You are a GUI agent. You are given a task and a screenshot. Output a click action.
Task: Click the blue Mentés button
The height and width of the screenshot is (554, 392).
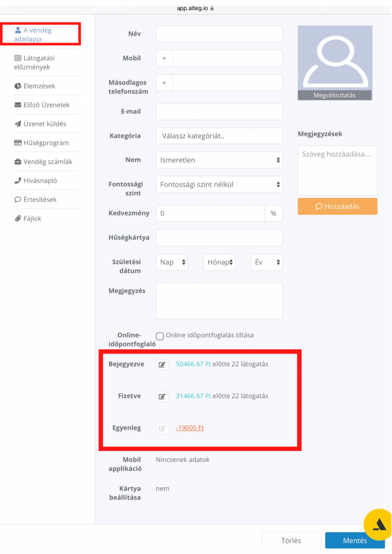pyautogui.click(x=355, y=540)
